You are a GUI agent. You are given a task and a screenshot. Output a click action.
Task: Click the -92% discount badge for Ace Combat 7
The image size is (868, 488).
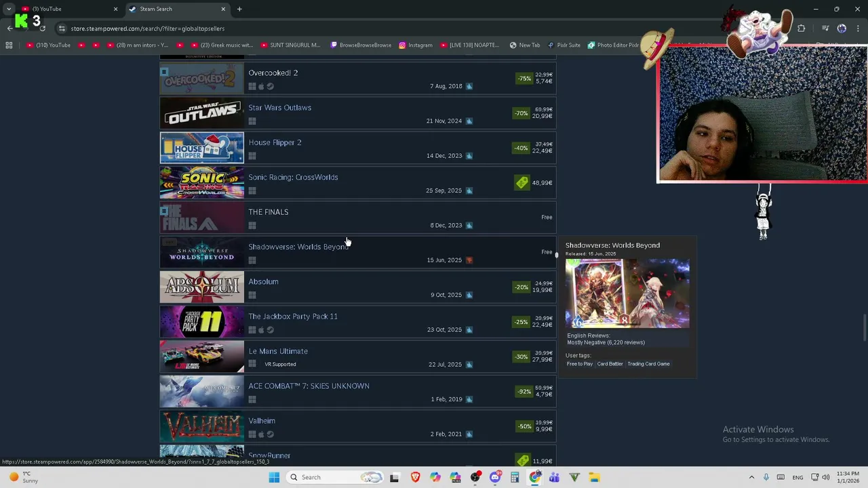coord(524,392)
